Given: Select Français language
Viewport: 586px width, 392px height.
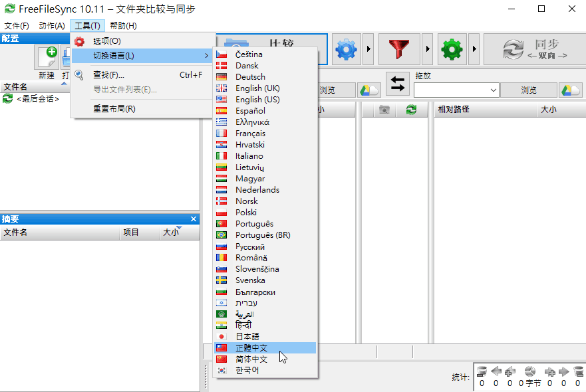Looking at the screenshot, I should [x=265, y=134].
